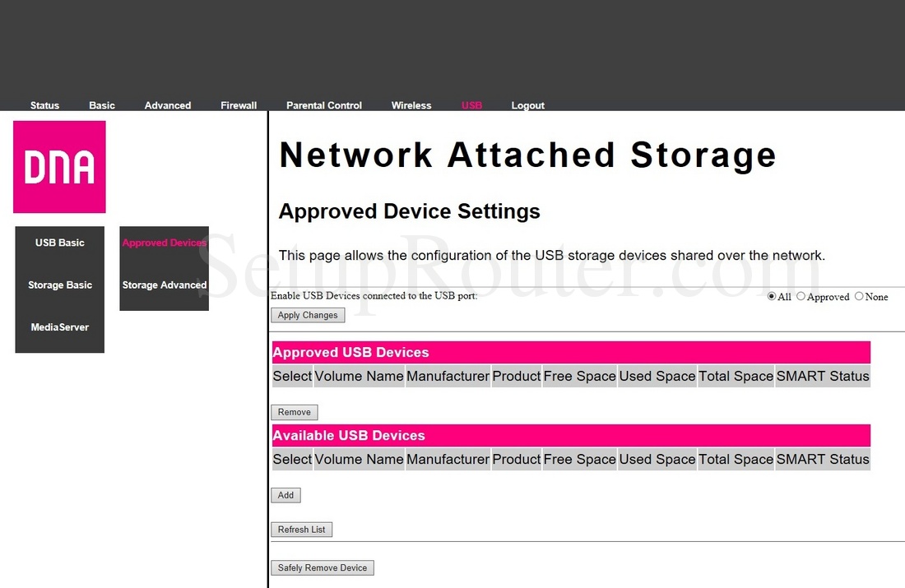Click the Logout menu item
Screen dimensions: 905x588
[x=527, y=104]
